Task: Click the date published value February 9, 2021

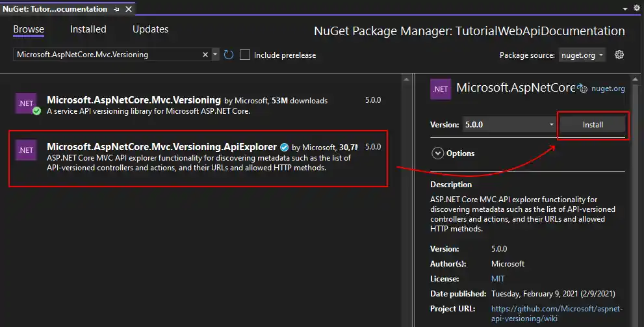Action: 553,294
